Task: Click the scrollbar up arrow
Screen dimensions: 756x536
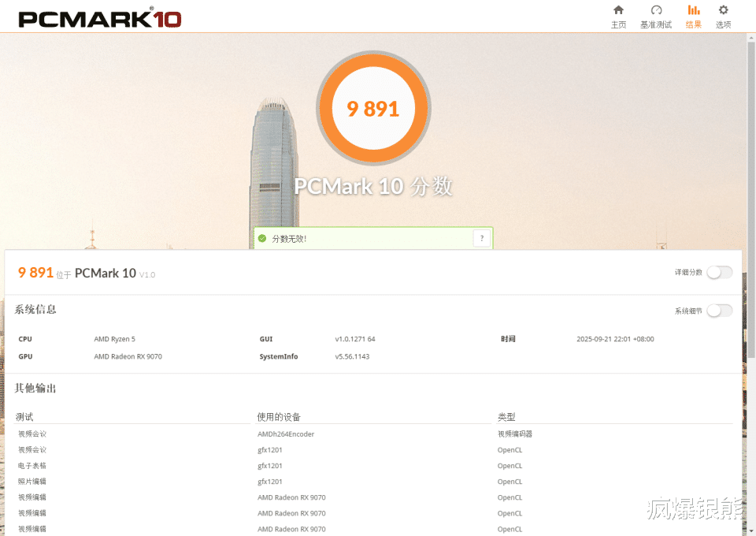Action: pos(751,37)
